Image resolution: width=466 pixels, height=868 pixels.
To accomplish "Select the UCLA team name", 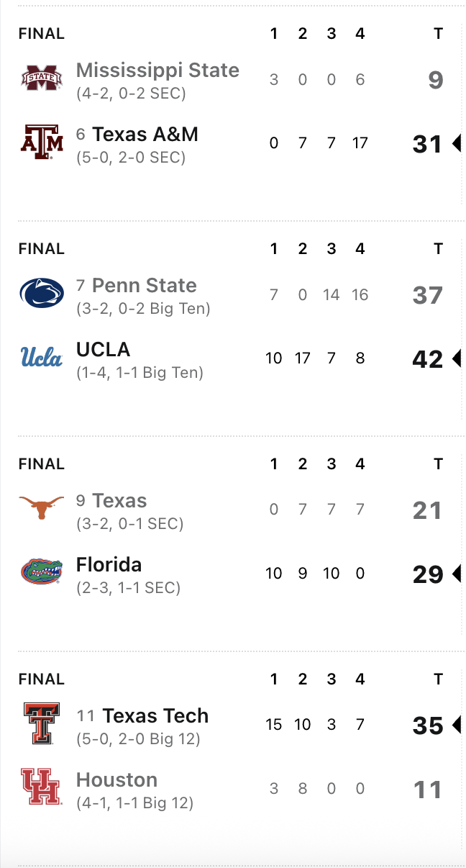I will click(x=104, y=350).
